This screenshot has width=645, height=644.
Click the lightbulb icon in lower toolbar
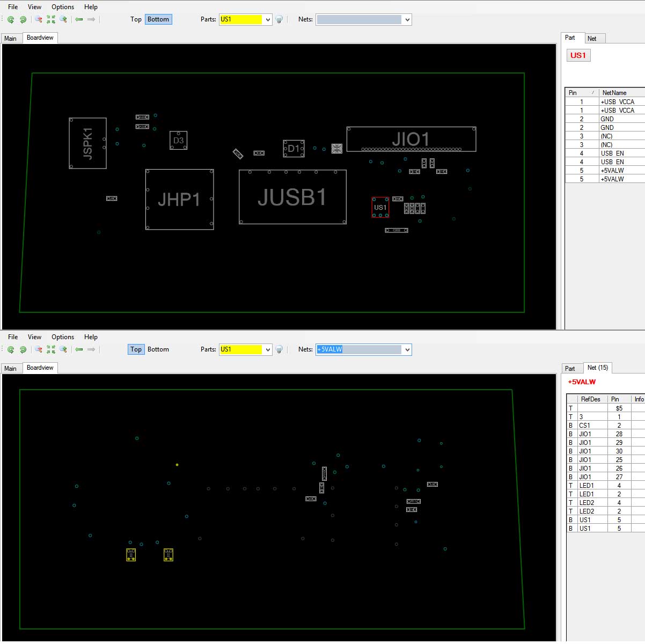279,349
